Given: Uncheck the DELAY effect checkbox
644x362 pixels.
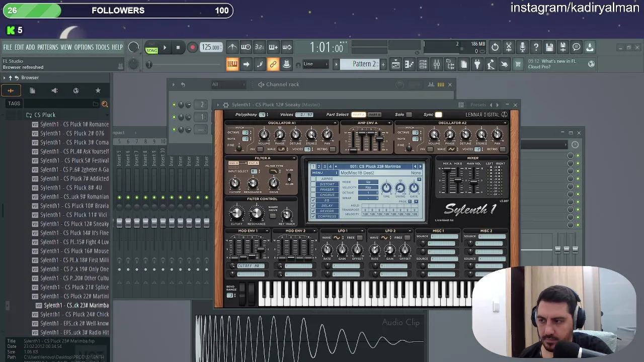Looking at the screenshot, I should click(313, 206).
